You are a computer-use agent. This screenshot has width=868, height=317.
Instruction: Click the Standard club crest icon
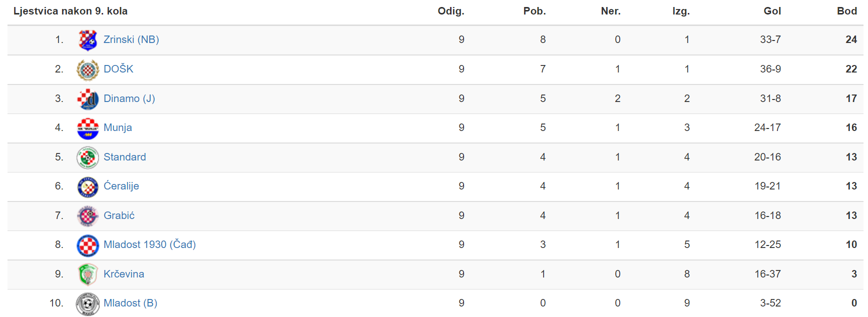88,157
